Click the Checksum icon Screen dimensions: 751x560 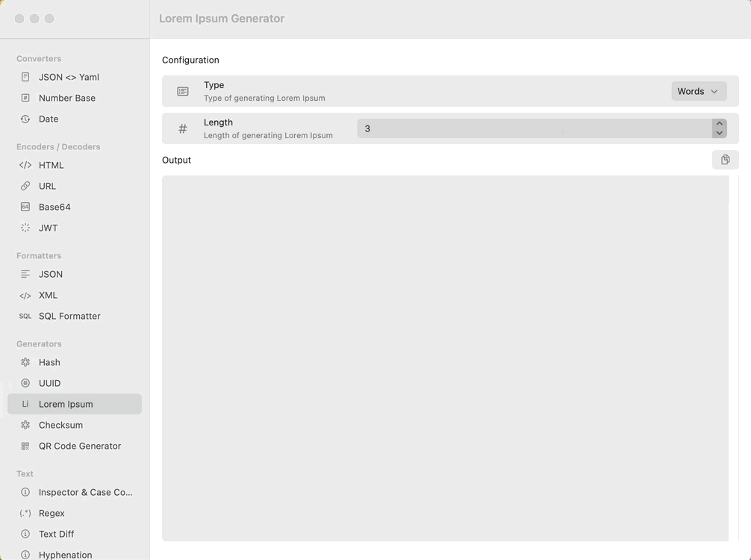25,425
